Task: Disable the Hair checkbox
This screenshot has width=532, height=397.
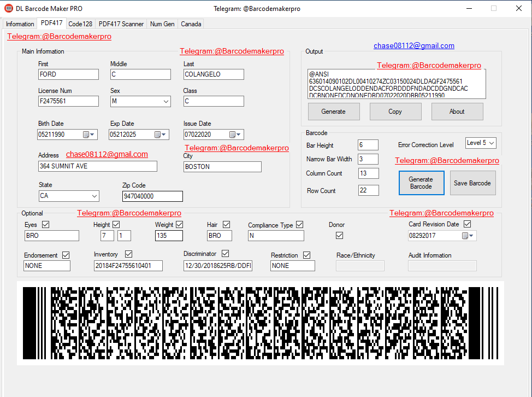Action: (227, 224)
